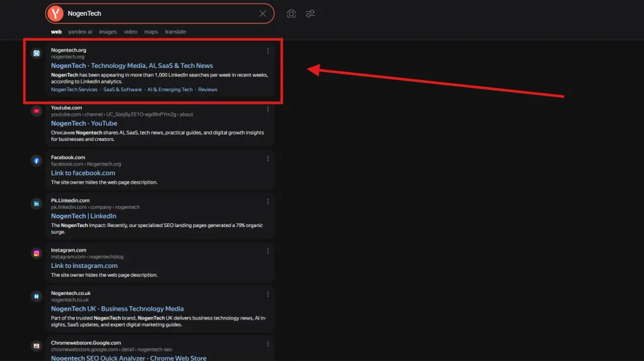Click the Chromewebstore.Google.com site name
644x361 pixels.
pos(86,343)
